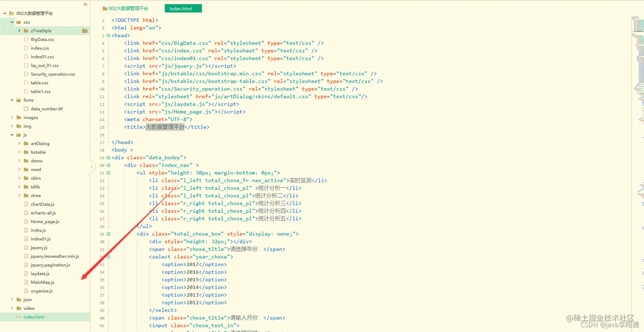Click the 002大数据管理平台 breadcrumb label
644x332 pixels.
pyautogui.click(x=128, y=9)
